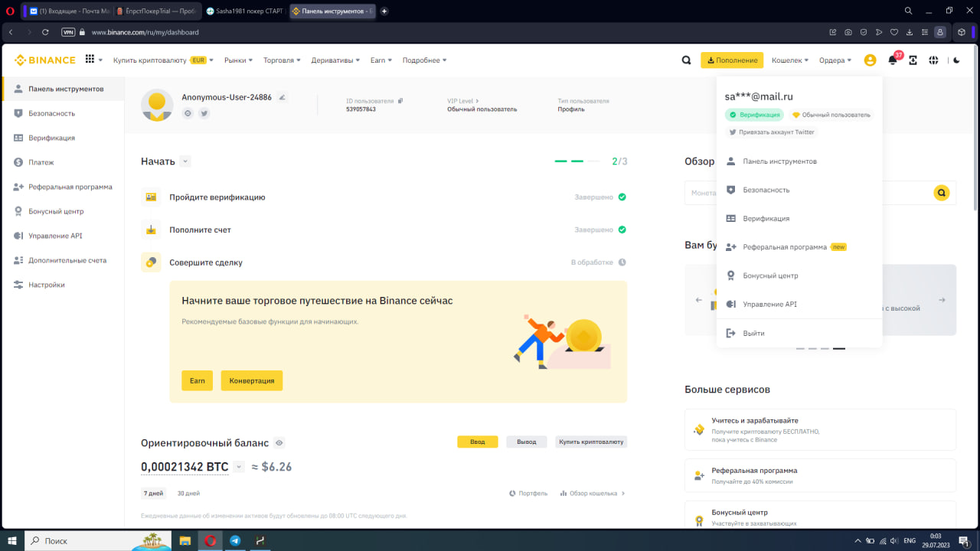Choose Бонусный центр in the profile dropdown

tap(799, 275)
